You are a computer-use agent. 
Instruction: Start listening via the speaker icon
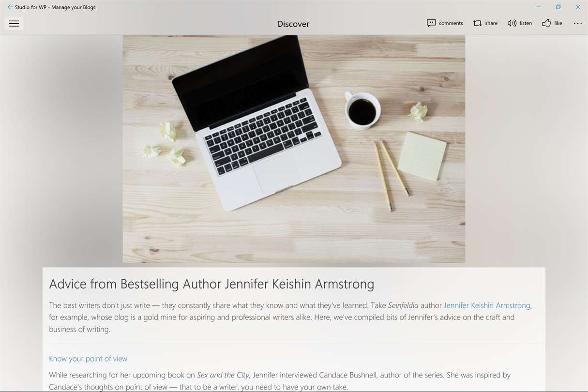(x=512, y=23)
